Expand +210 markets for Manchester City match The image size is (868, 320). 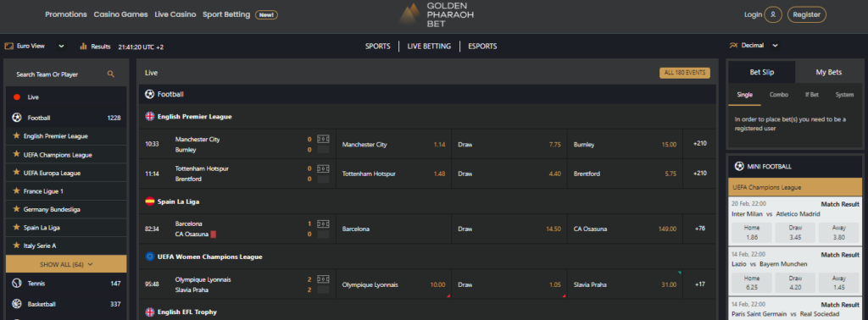(x=699, y=144)
